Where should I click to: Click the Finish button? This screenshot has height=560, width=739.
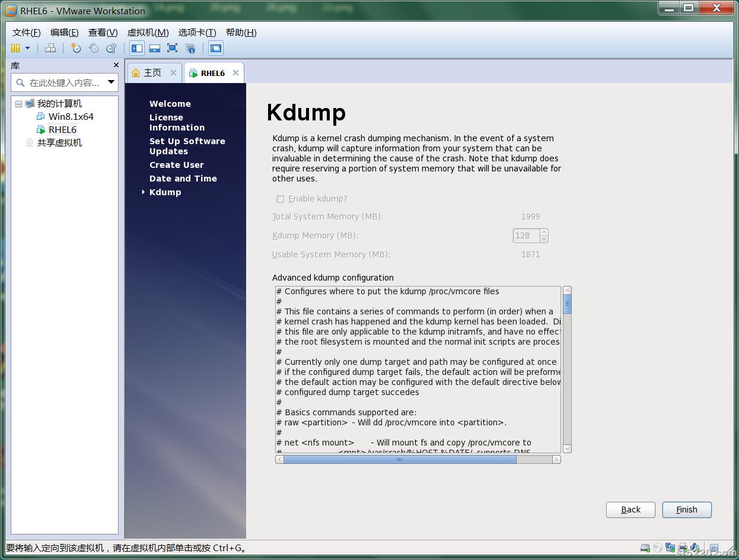pyautogui.click(x=687, y=510)
